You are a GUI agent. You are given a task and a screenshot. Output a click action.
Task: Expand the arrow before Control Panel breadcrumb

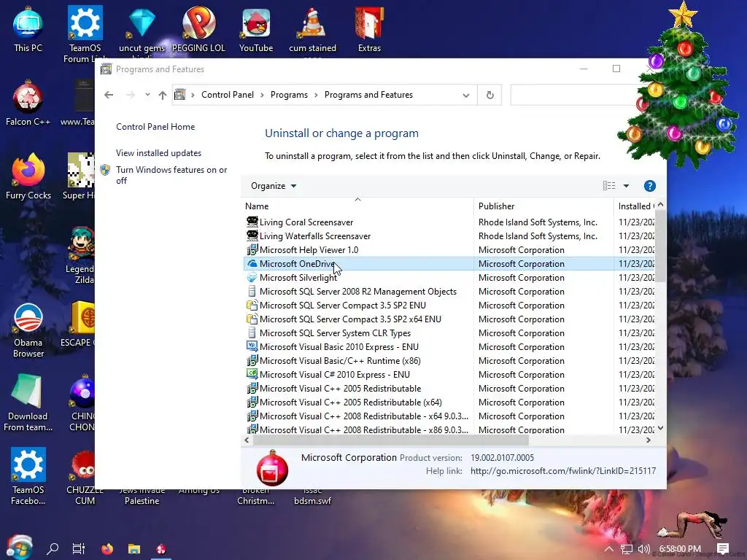tap(193, 95)
